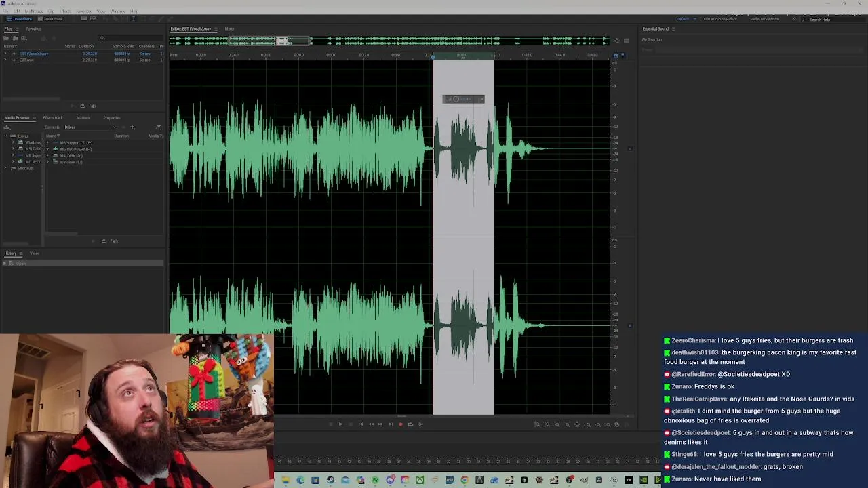Click the zoom to selection icon
This screenshot has height=488, width=868.
tap(607, 424)
